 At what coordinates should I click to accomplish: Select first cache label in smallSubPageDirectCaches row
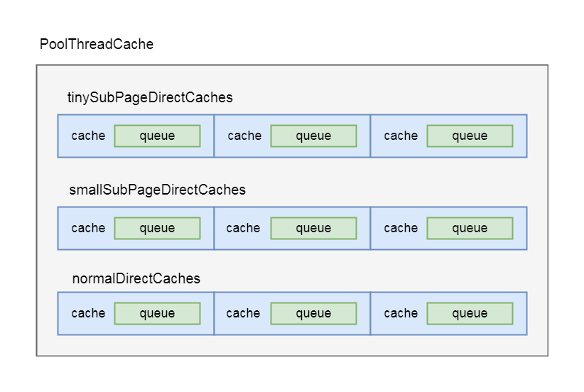(88, 228)
